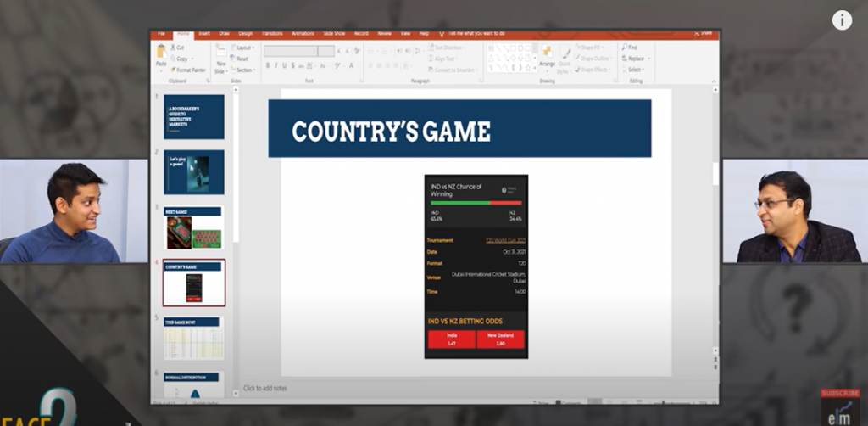Select slide 1 thumbnail Bookmaker's Guide

click(x=194, y=117)
